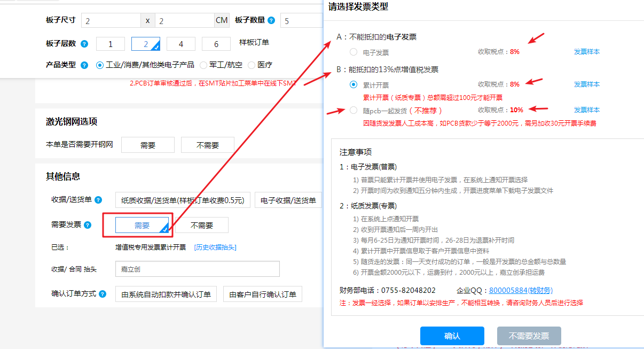
Task: Click 确认 button in invoice dialog
Action: tap(452, 336)
